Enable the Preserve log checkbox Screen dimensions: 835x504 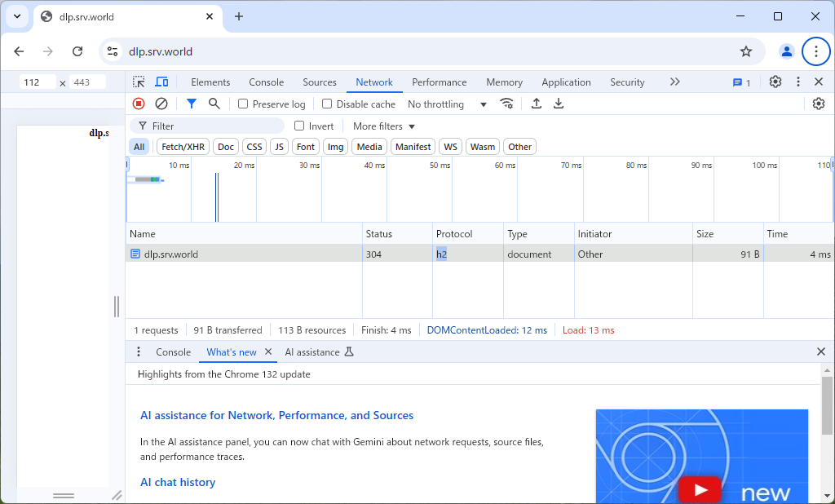tap(243, 104)
